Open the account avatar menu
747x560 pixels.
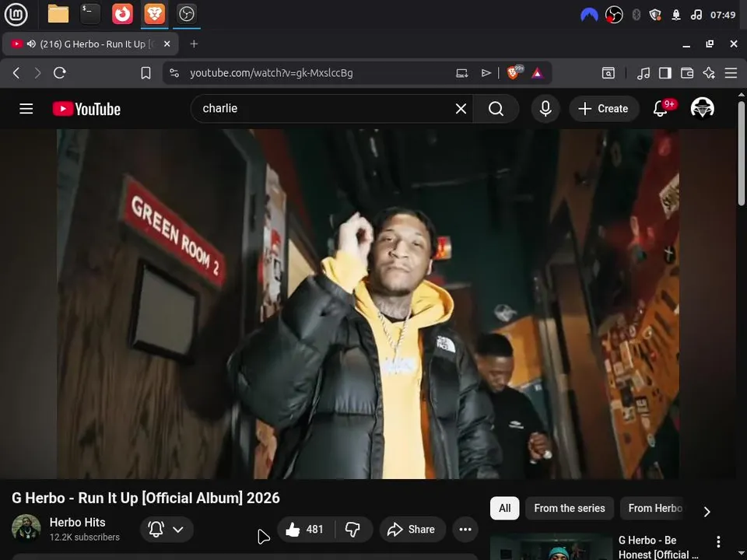702,107
